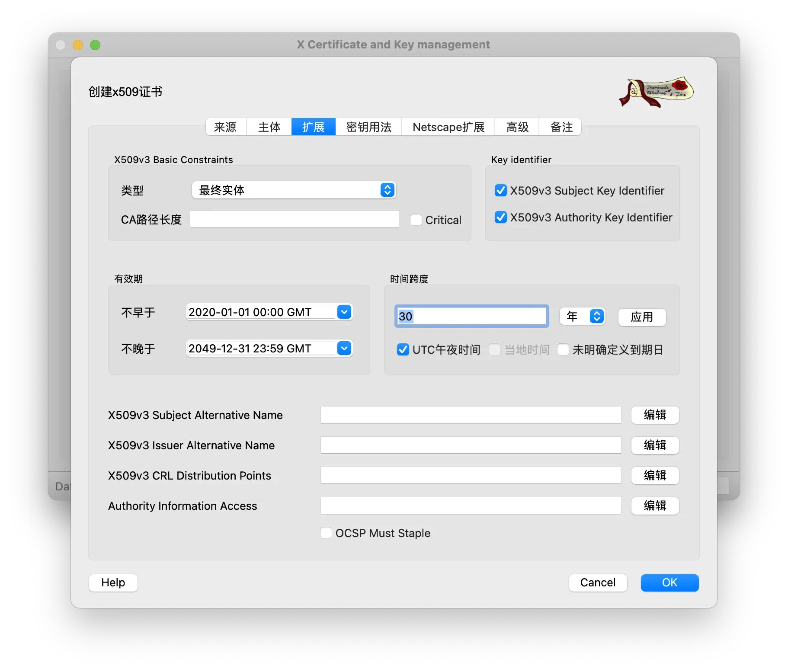Go to the Netscape扩展 tab

[x=448, y=127]
